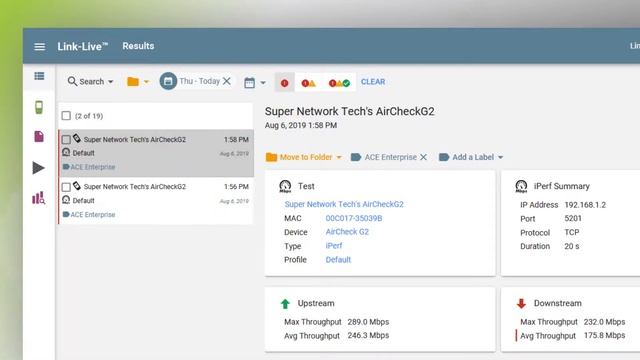Select the results list view sidebar icon
Image resolution: width=640 pixels, height=360 pixels.
click(39, 76)
